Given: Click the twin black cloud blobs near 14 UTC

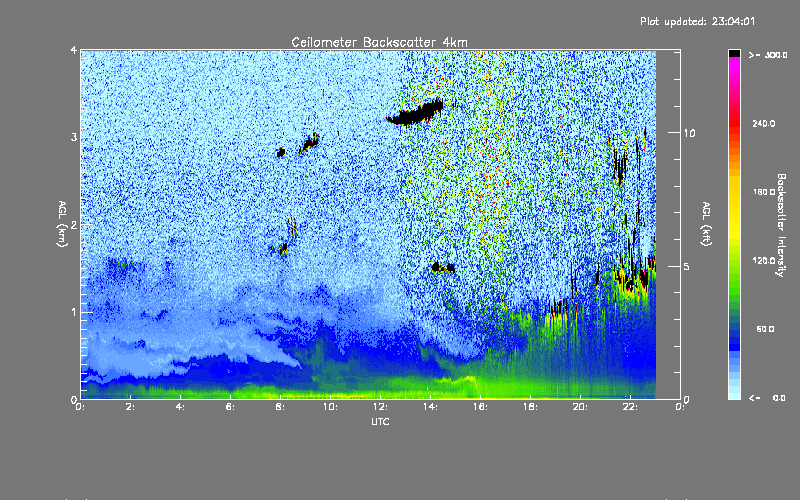Looking at the screenshot, I should [x=443, y=267].
